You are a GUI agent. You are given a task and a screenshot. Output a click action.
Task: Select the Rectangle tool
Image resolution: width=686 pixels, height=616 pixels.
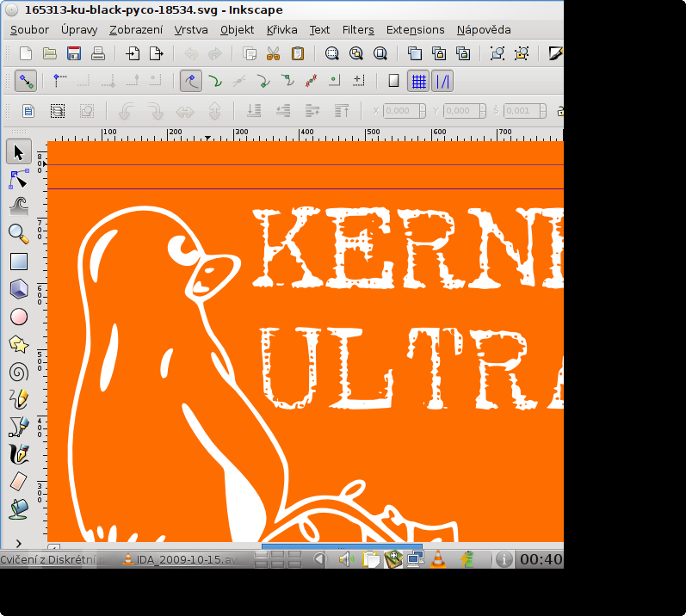tap(18, 262)
